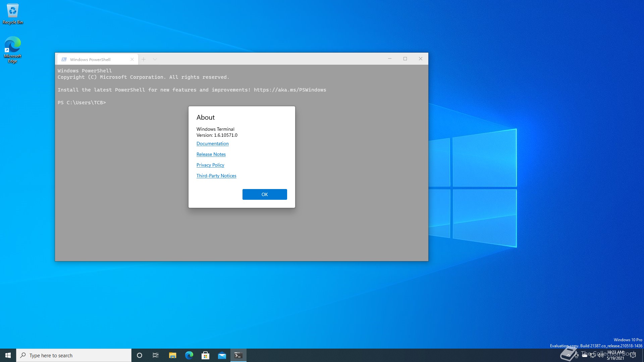Minimize the Windows Terminal window
Image resolution: width=644 pixels, height=362 pixels.
pyautogui.click(x=390, y=59)
